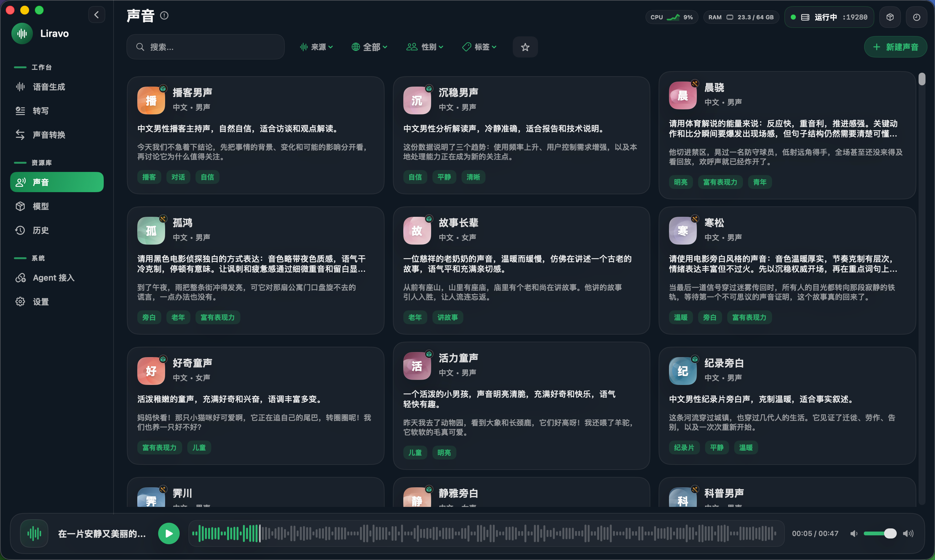Click the 播客男声 orange avatar icon
The width and height of the screenshot is (935, 560).
151,100
